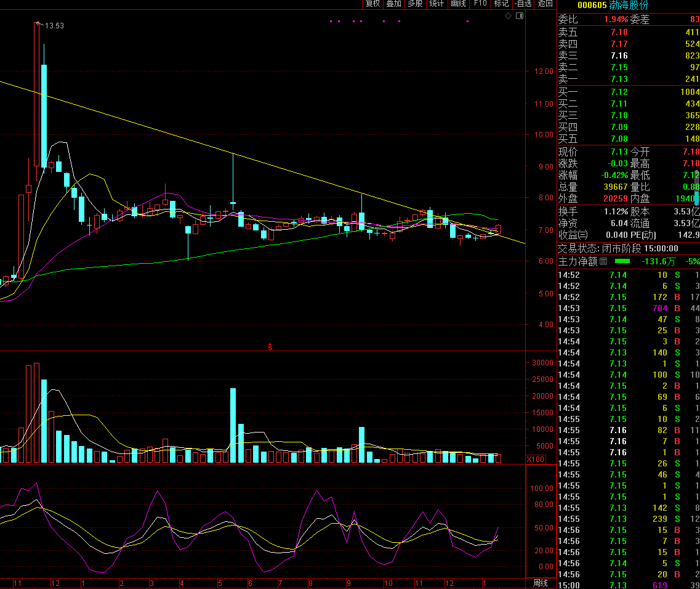This screenshot has width=700, height=589.
Task: Click the 渤海股份 stock name header
Action: [629, 6]
